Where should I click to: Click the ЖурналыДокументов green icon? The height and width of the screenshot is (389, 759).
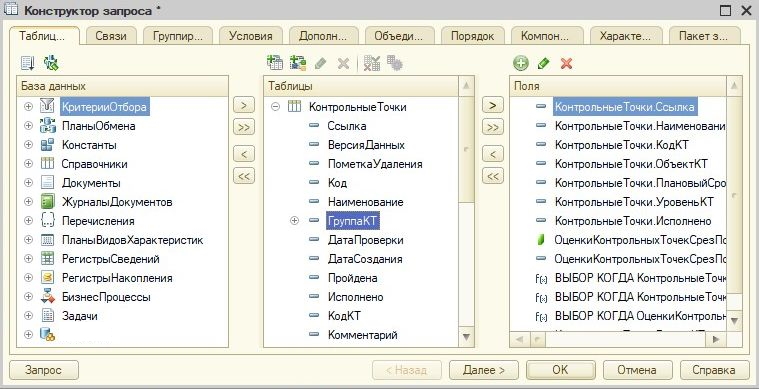(47, 201)
